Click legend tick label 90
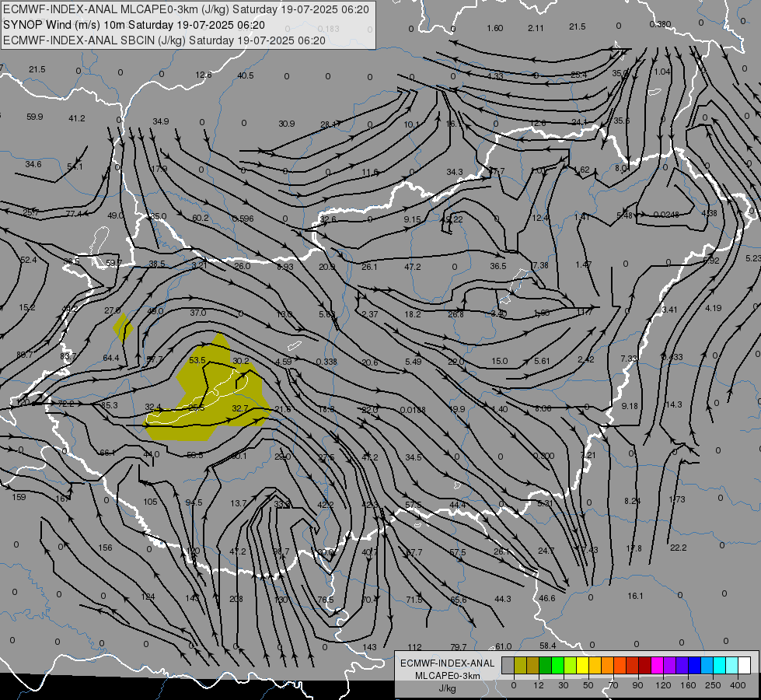This screenshot has height=700, width=761. click(637, 685)
